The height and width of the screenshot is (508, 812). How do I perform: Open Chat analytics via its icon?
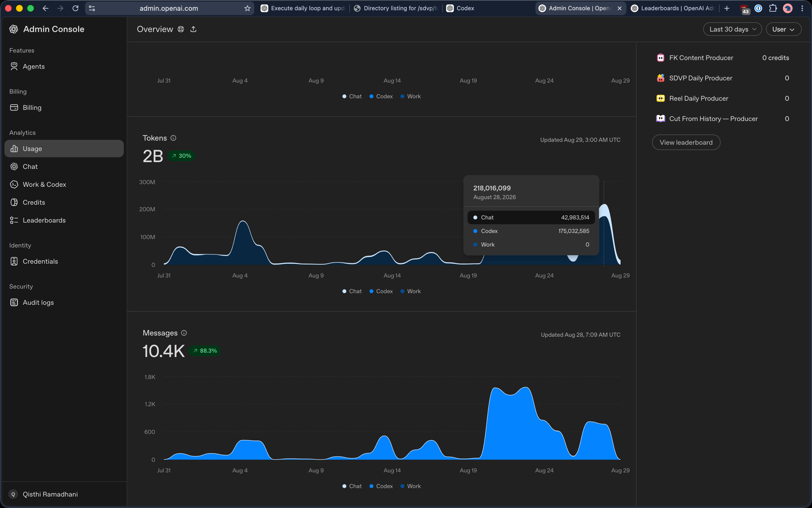14,167
